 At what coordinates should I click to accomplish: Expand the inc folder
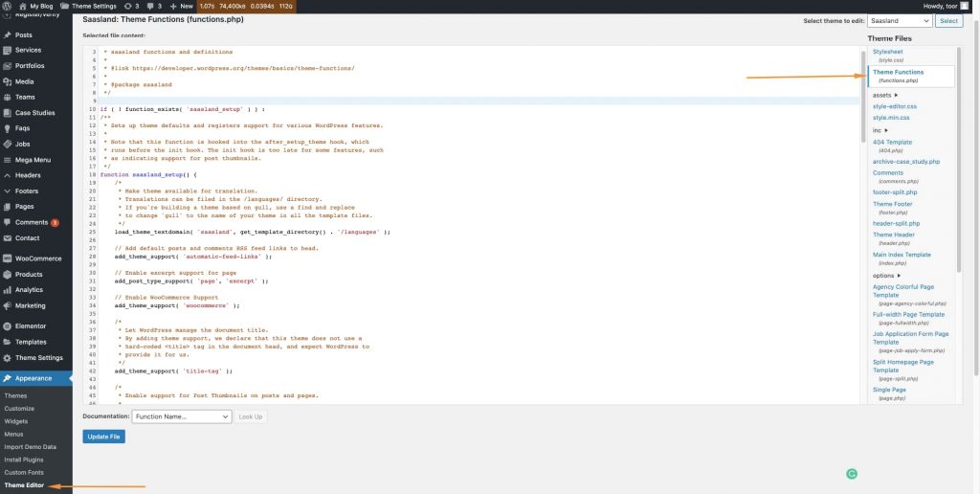pyautogui.click(x=880, y=130)
